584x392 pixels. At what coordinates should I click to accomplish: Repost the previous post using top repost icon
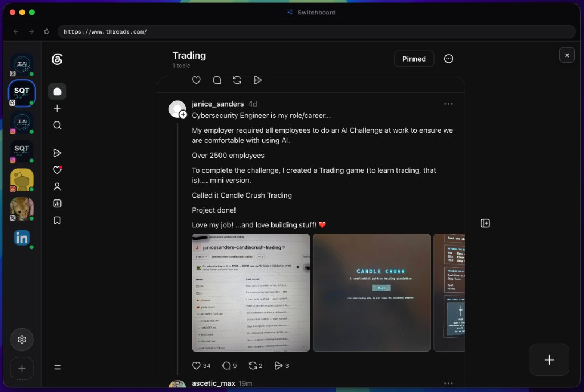tap(237, 80)
